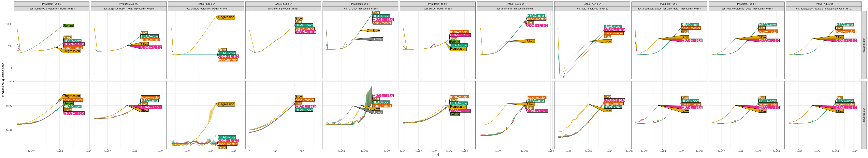Click 'HEAD=covr' label in transform kilobytes plot
Screen dimensions: 868x158
click(x=536, y=16)
